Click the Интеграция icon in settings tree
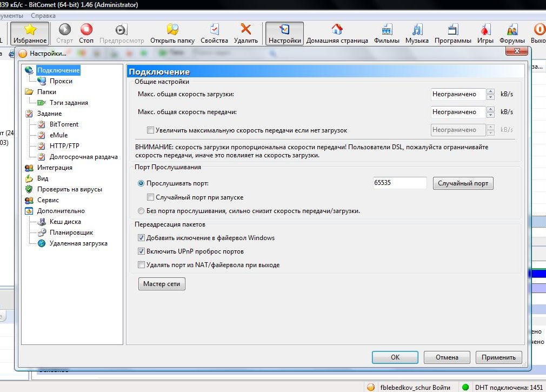Screen dimensions: 546x392 tap(29, 168)
